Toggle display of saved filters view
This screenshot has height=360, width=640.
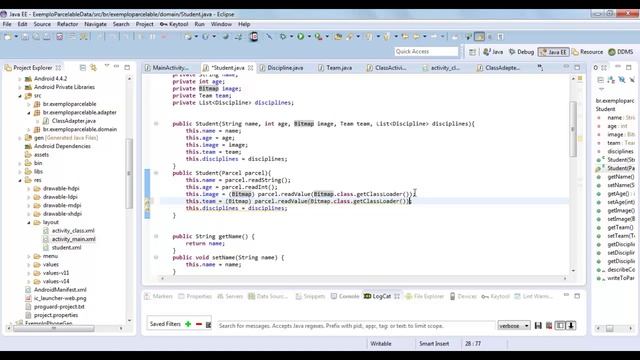560,325
